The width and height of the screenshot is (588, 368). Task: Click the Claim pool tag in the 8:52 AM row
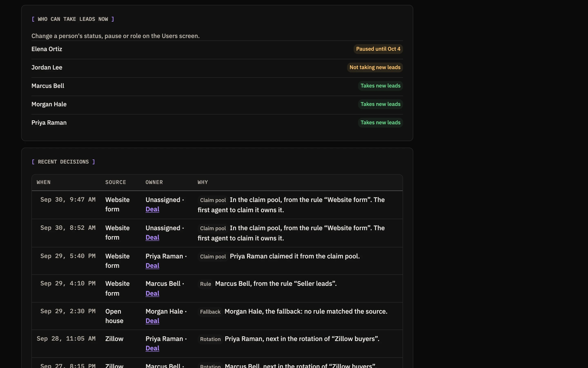tap(213, 228)
